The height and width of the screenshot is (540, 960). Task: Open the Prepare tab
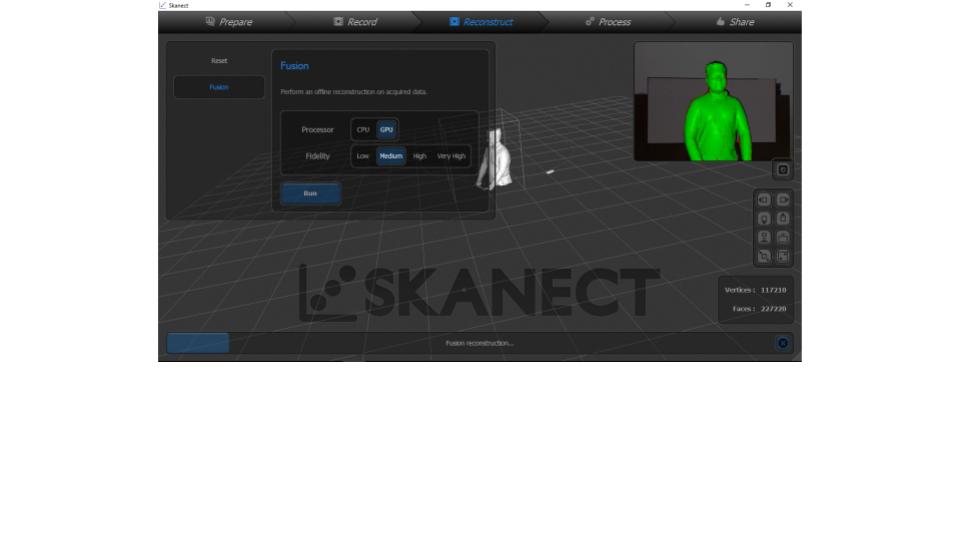228,22
